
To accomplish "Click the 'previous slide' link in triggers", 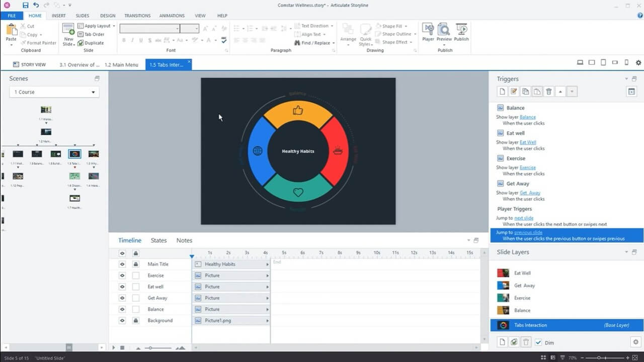I will (528, 232).
